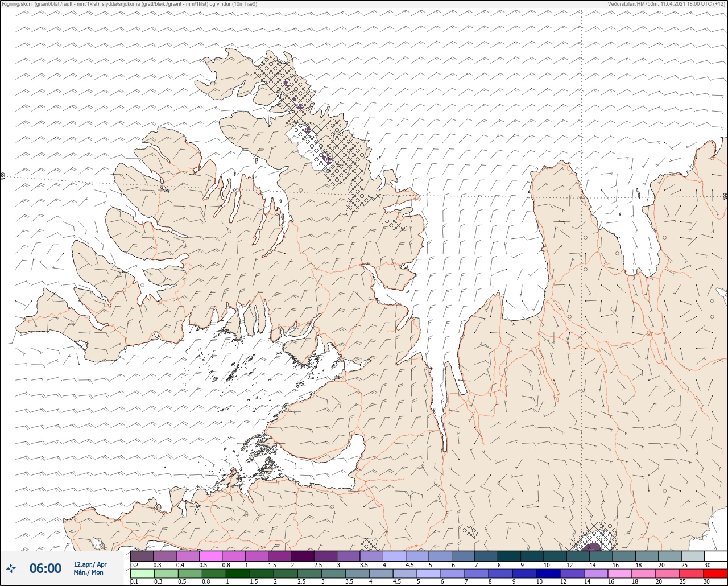Pick the upper legend swatch between 8 and 9
The image size is (728, 586).
(x=509, y=556)
